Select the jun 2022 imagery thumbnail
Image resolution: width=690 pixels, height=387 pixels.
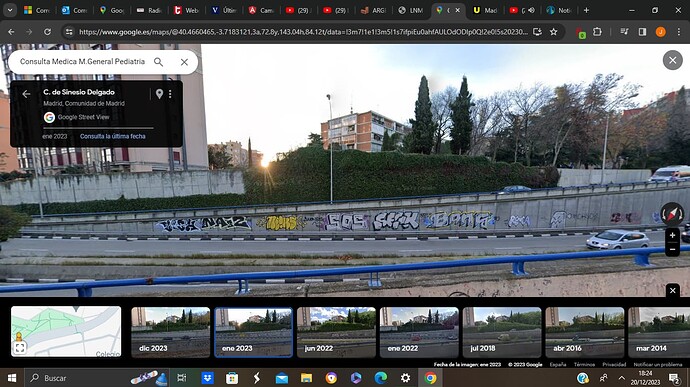point(336,332)
